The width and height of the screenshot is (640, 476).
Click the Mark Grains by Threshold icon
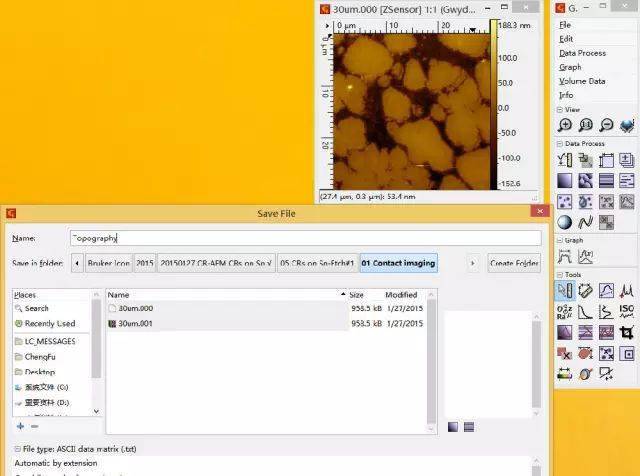pos(565,202)
